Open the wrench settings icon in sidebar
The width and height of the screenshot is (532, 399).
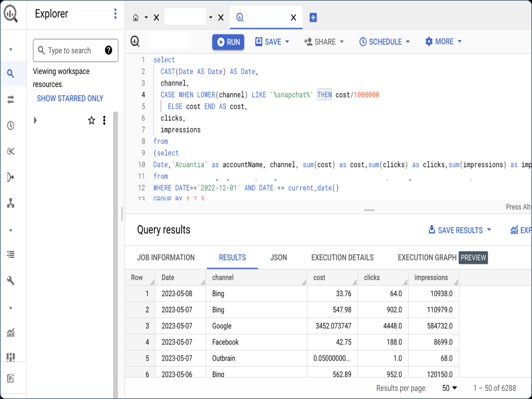11,280
